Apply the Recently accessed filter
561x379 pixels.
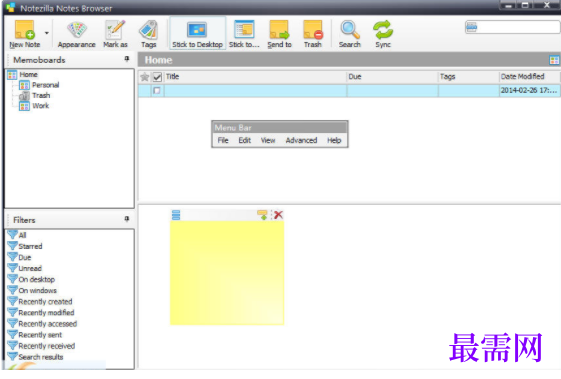point(42,324)
